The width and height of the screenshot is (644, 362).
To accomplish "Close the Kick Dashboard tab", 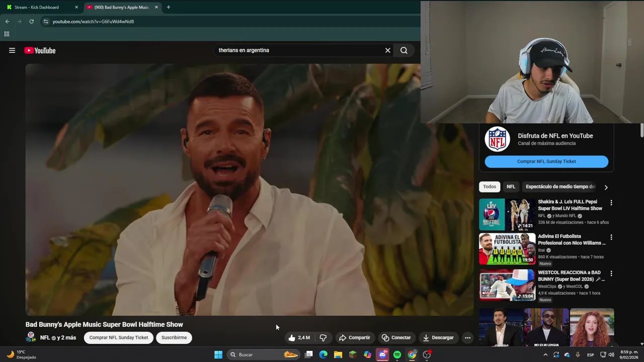I will (76, 7).
